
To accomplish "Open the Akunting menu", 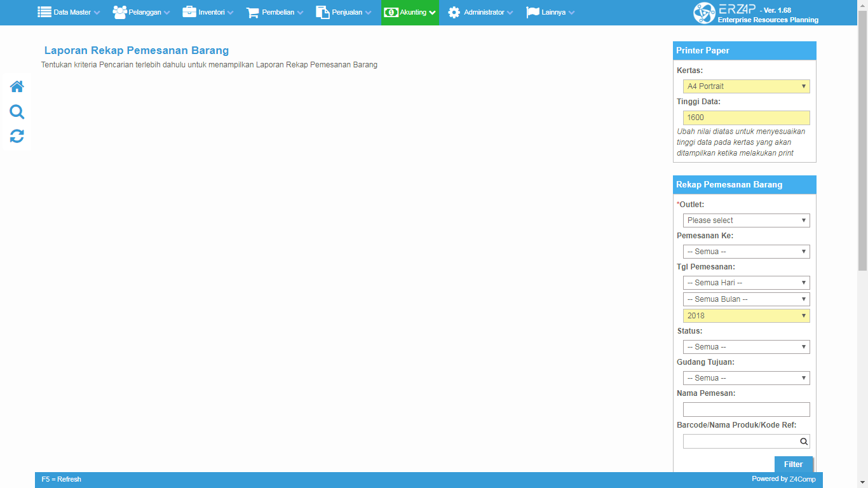I will point(410,12).
